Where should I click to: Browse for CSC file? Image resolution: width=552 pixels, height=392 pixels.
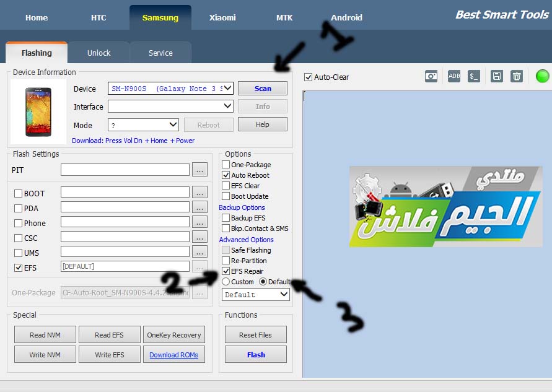coord(199,237)
